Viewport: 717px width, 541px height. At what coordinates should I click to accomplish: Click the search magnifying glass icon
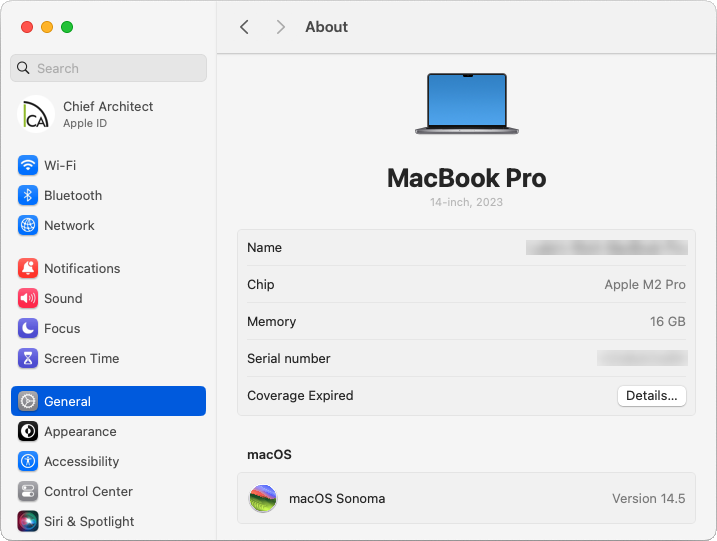[x=23, y=68]
